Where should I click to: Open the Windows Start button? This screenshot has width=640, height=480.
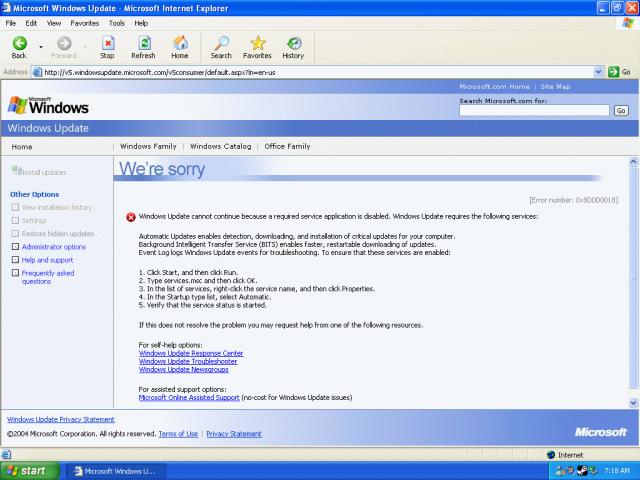[29, 471]
